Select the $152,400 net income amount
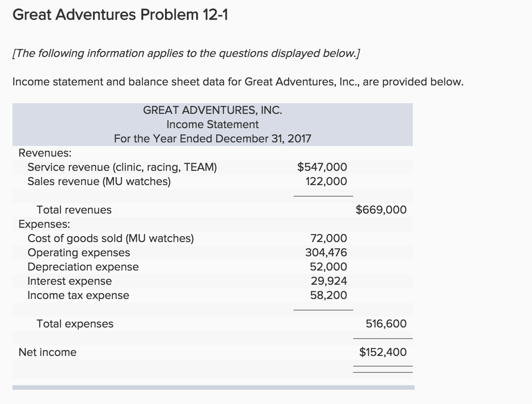 coord(383,352)
